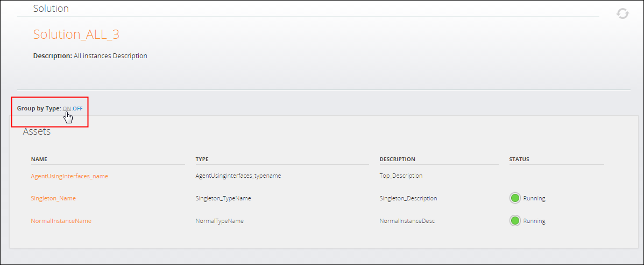644x265 pixels.
Task: Click the Top_Description cell
Action: [x=401, y=176]
